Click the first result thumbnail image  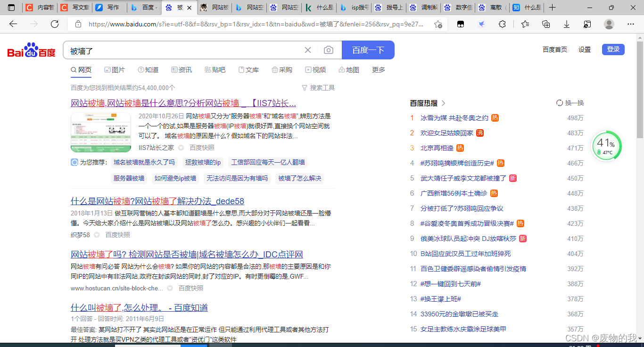pos(101,132)
